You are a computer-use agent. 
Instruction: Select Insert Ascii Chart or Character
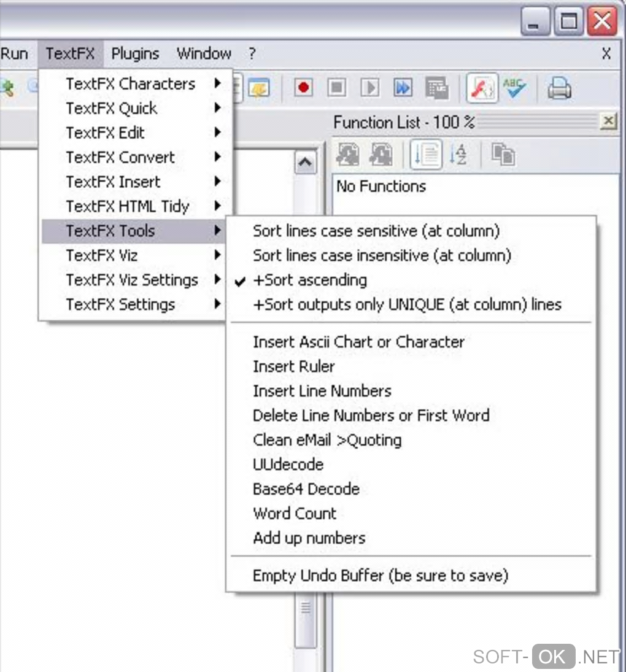411,342
